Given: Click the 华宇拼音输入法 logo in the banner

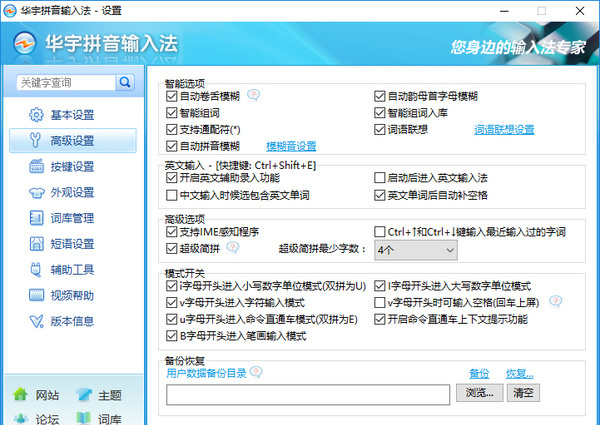Looking at the screenshot, I should pos(24,43).
